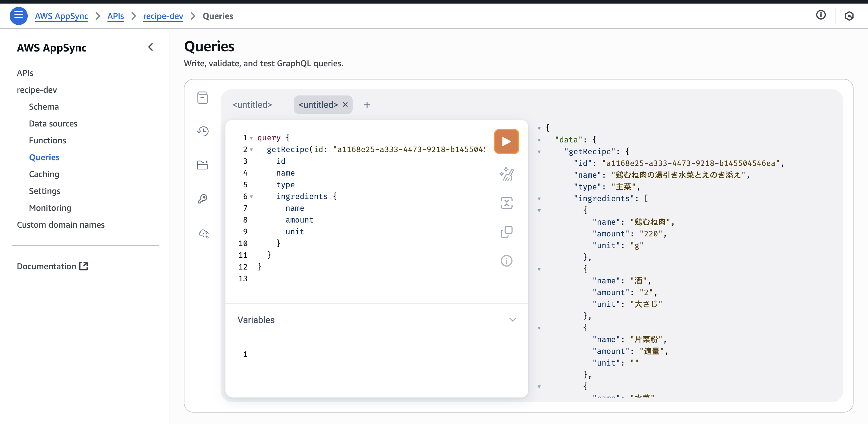Open the authorization key icon

[x=202, y=199]
